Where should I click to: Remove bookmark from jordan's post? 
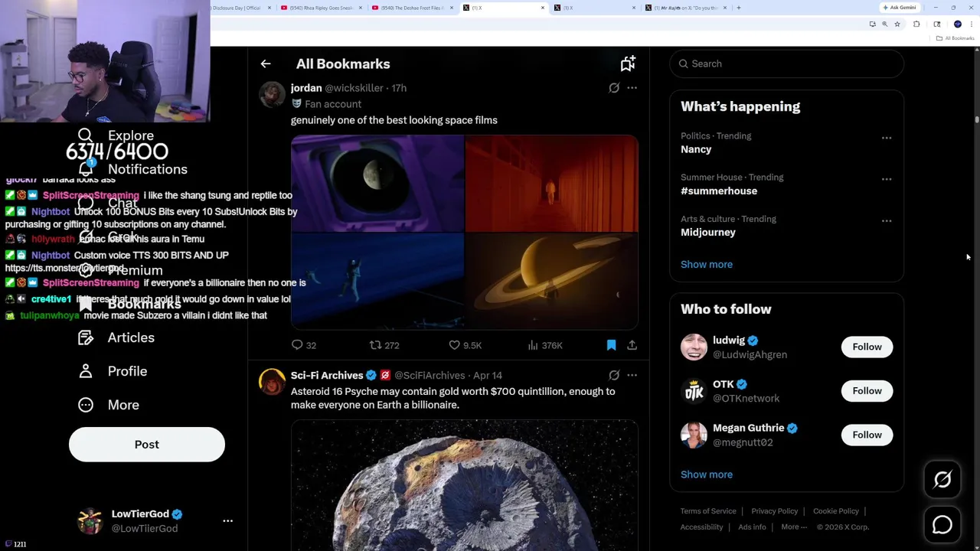point(611,345)
